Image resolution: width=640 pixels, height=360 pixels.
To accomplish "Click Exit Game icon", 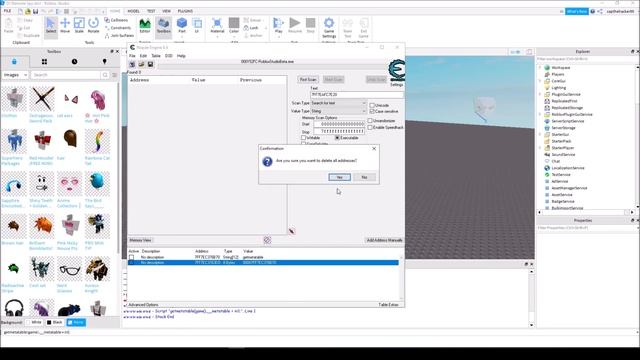I will coord(363,27).
